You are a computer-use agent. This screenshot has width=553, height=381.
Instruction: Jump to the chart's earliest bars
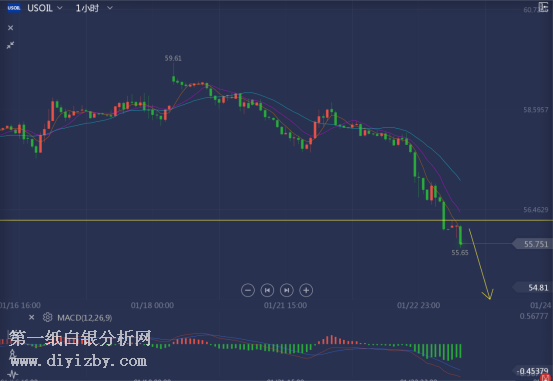(267, 290)
